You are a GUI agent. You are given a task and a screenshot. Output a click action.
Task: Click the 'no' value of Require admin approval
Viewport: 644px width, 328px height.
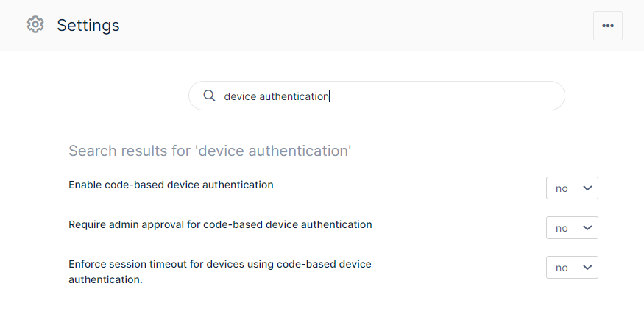(562, 228)
